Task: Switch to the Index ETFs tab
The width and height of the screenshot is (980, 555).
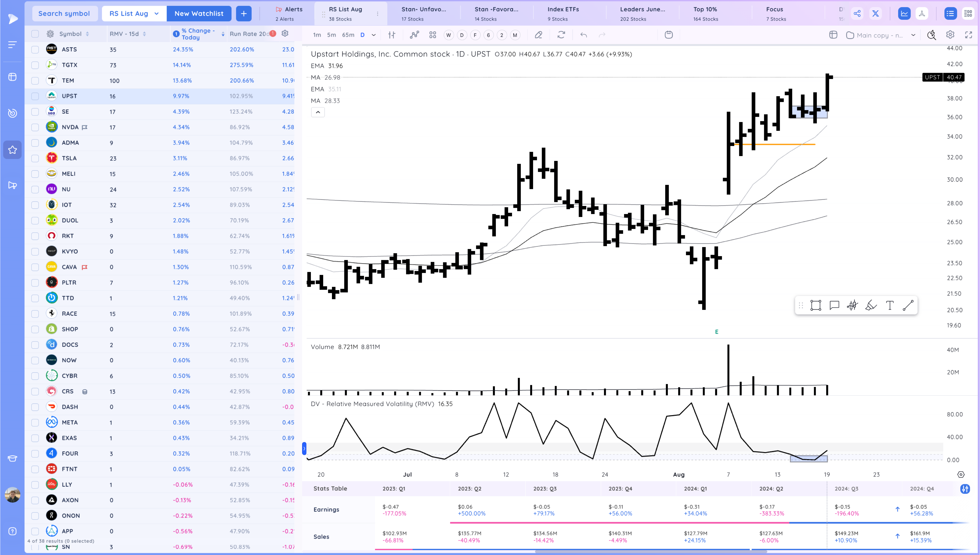Action: [563, 13]
